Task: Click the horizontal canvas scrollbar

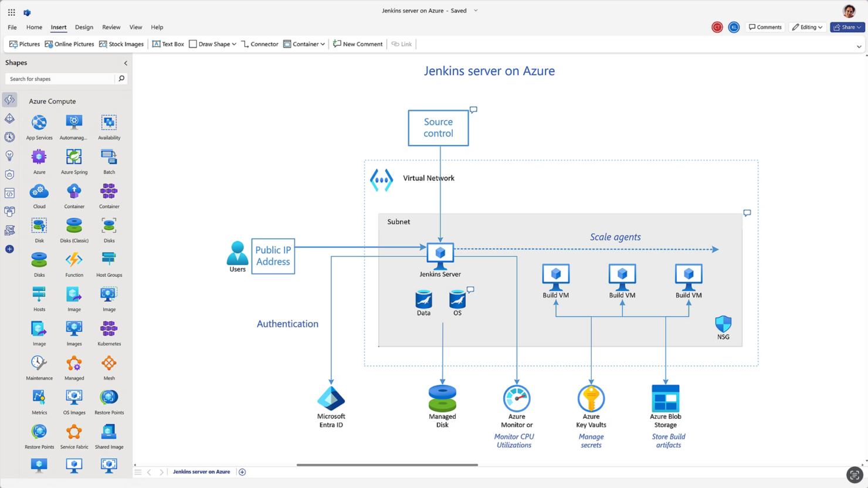Action: pyautogui.click(x=387, y=463)
